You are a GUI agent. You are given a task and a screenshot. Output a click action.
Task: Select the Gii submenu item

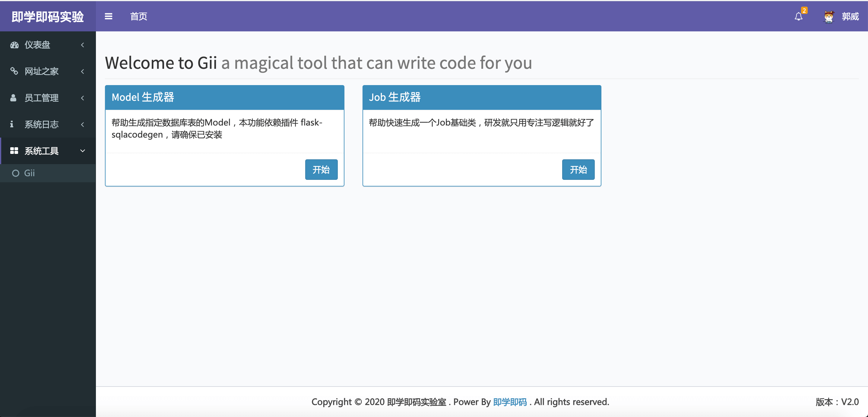(48, 173)
